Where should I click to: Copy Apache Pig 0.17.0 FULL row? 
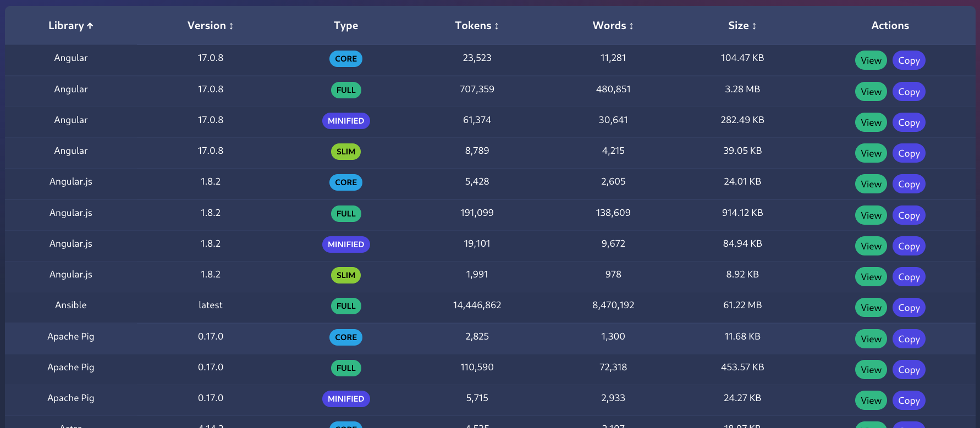click(x=909, y=370)
